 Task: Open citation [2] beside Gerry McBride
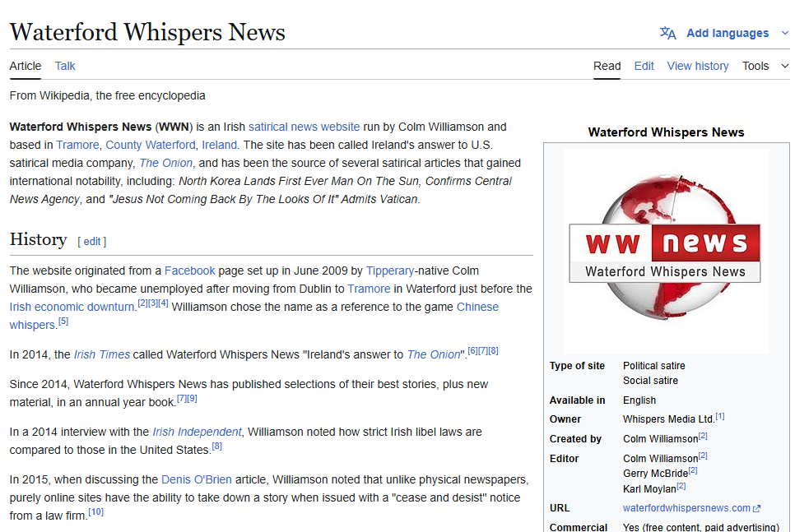[x=693, y=470]
